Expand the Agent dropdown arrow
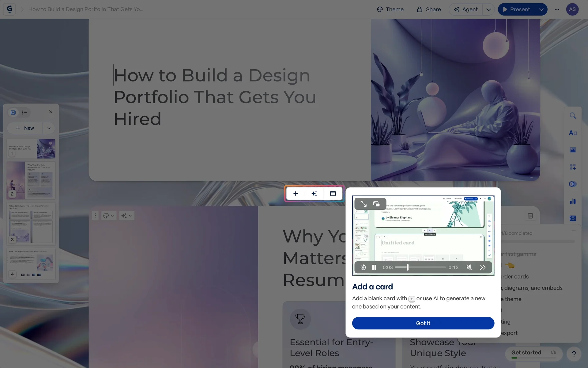The width and height of the screenshot is (588, 368). pyautogui.click(x=488, y=10)
